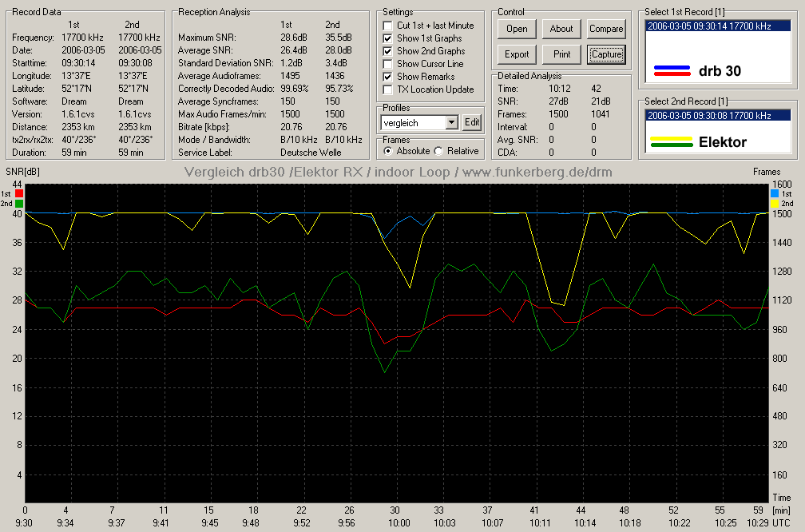
Task: Click the drb 30 legend label
Action: (720, 71)
